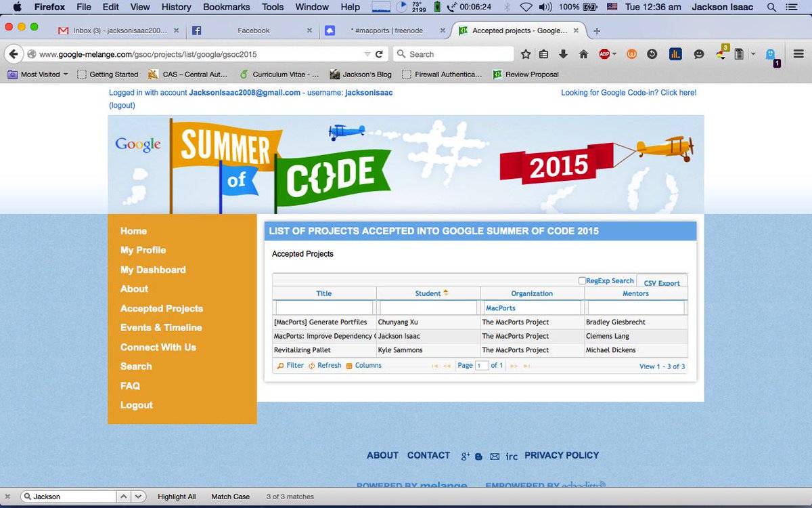Open Jackson's Blog bookmark

[x=360, y=75]
